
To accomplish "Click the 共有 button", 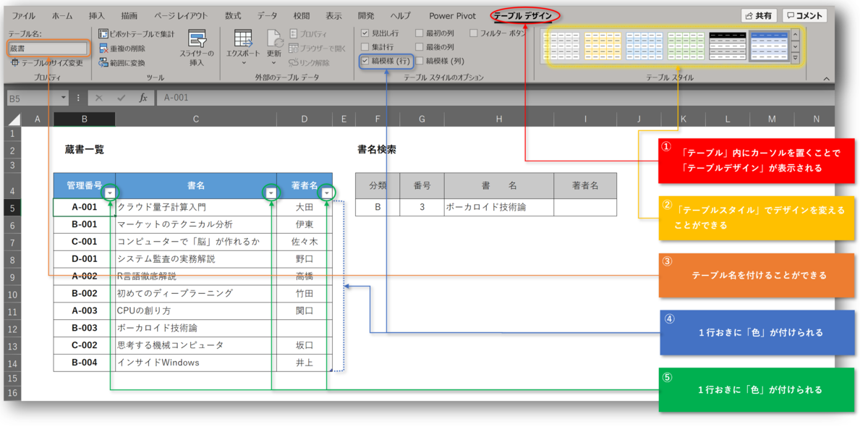I will [x=758, y=14].
